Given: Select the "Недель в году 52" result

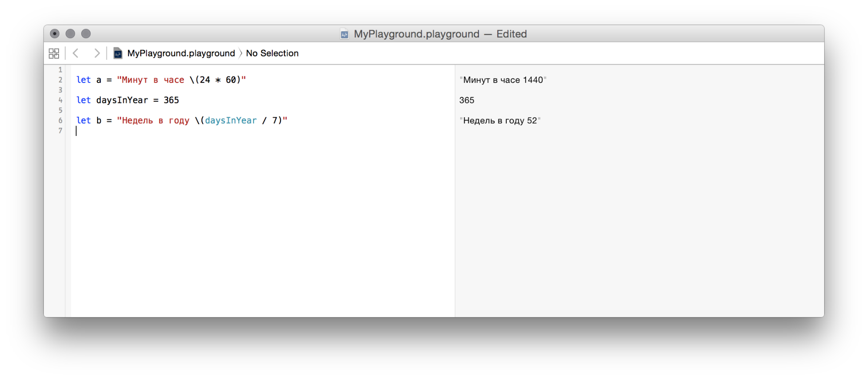Looking at the screenshot, I should point(500,121).
